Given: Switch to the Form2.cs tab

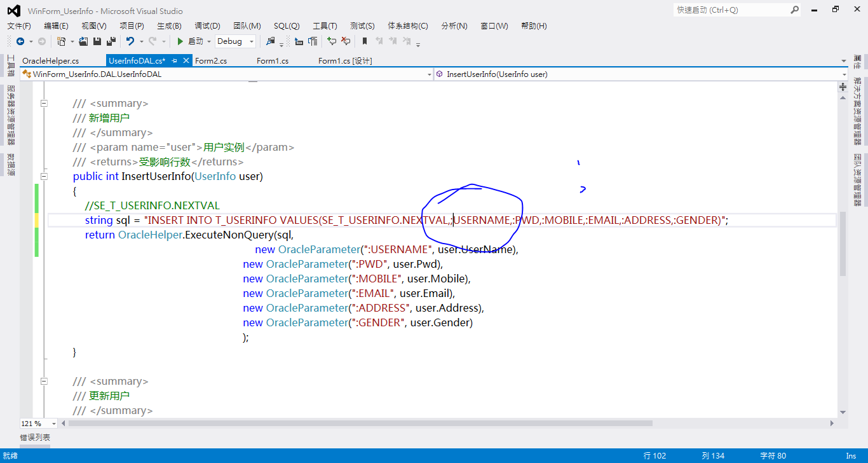Looking at the screenshot, I should 210,60.
